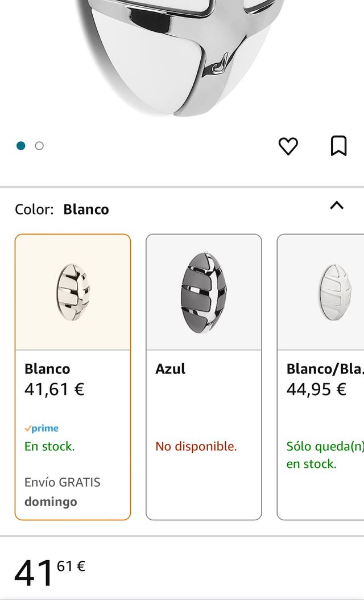The width and height of the screenshot is (364, 600).
Task: Open the Prime badge on the Blanco card
Action: 42,428
